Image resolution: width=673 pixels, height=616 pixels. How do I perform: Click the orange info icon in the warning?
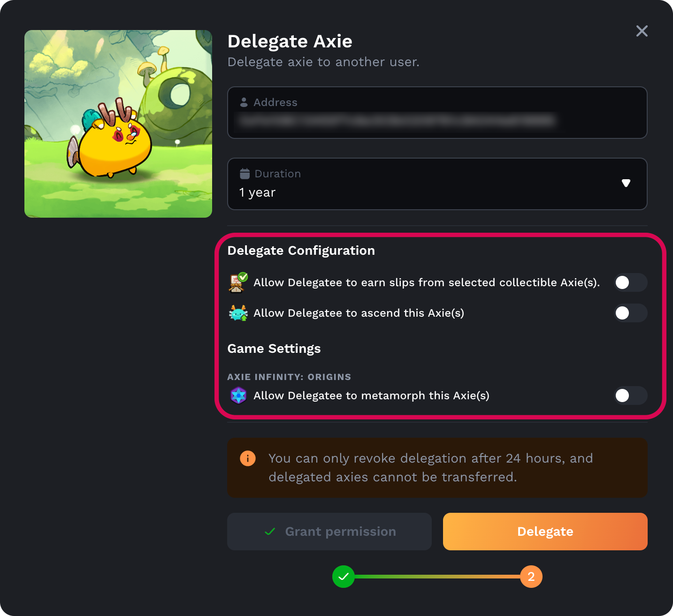[x=248, y=458]
